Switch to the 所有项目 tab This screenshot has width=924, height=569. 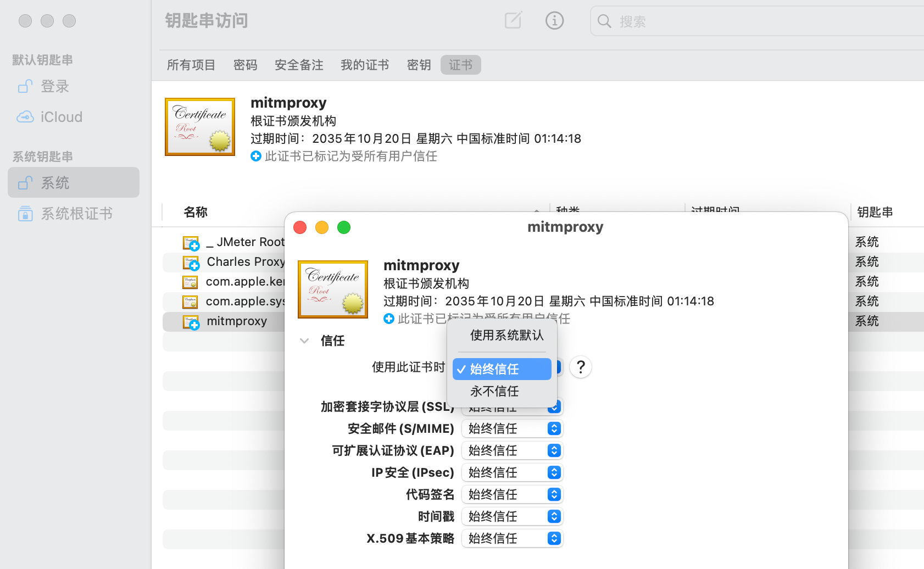(x=191, y=65)
